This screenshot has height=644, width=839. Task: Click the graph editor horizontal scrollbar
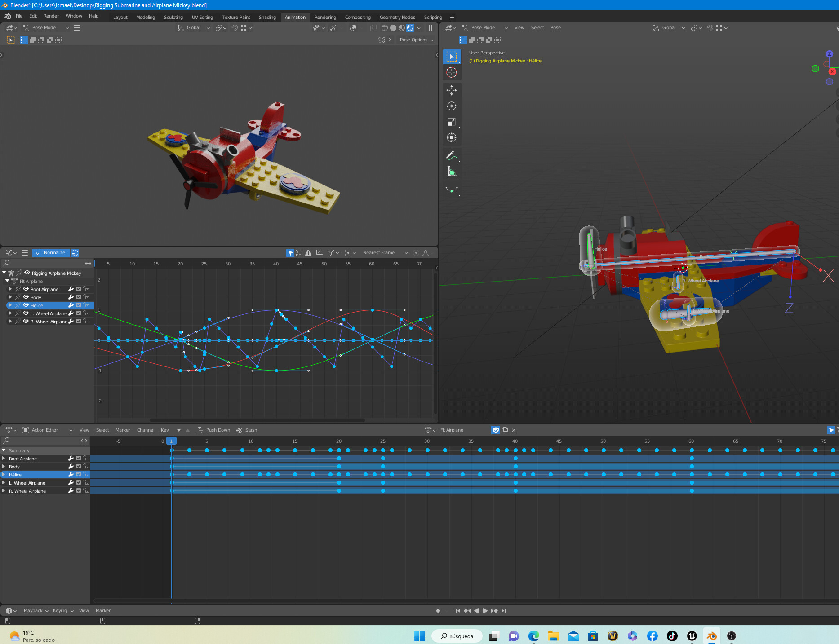tap(257, 420)
